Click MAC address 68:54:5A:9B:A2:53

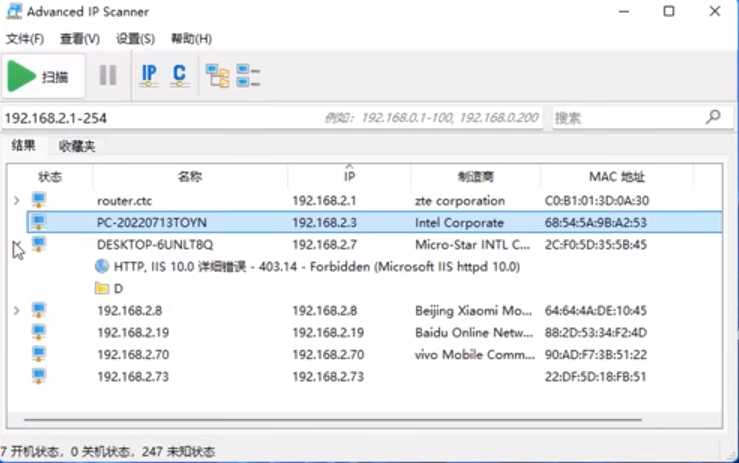point(596,223)
